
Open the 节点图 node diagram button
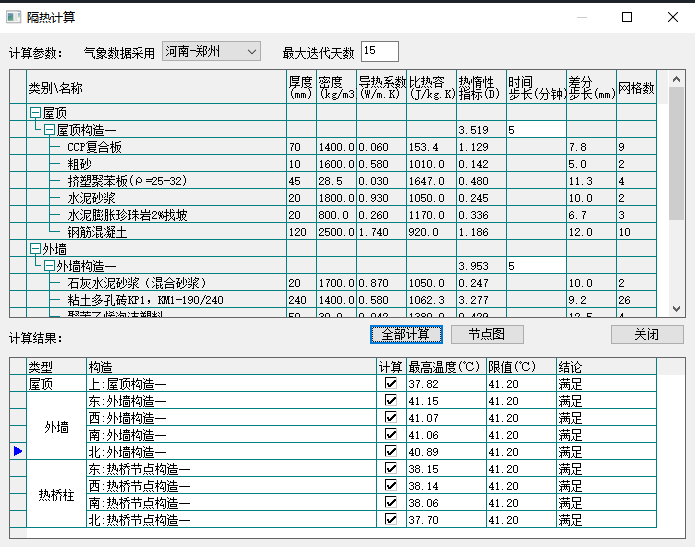coord(487,334)
